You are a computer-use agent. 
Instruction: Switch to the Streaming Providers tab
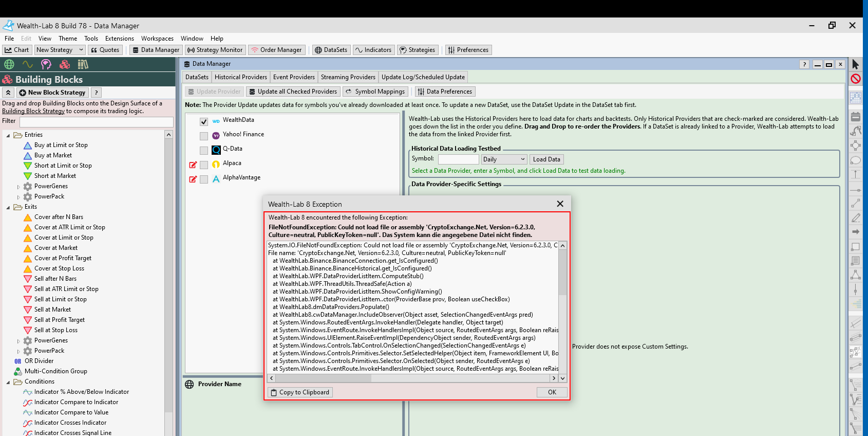tap(348, 77)
